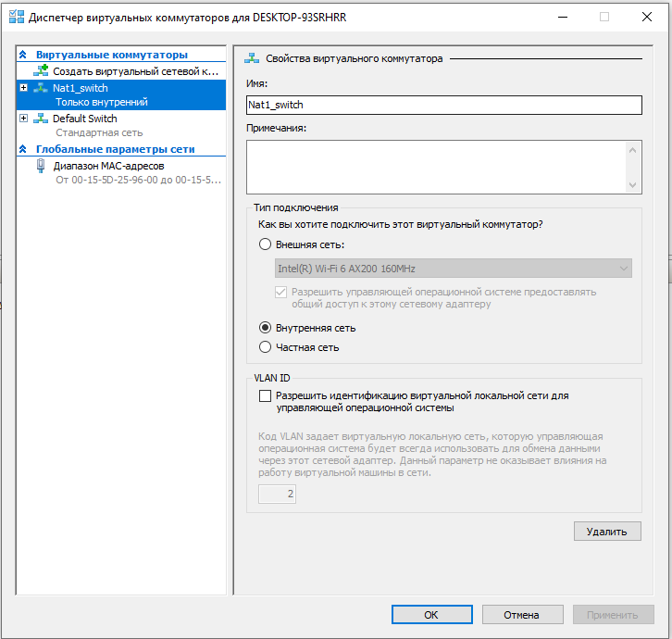Click into the Примечания notes field
The image size is (672, 639).
coord(437,167)
